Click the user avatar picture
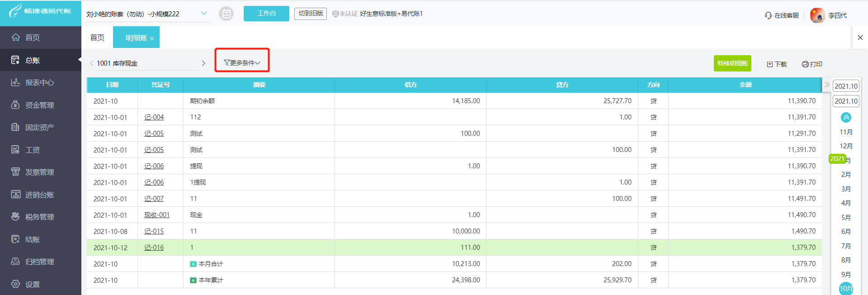 coord(817,15)
